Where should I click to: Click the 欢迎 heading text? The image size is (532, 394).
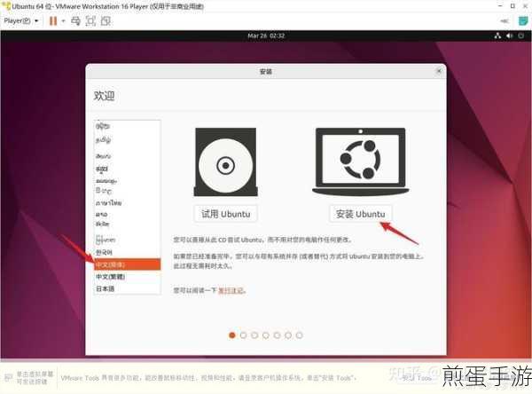click(104, 96)
